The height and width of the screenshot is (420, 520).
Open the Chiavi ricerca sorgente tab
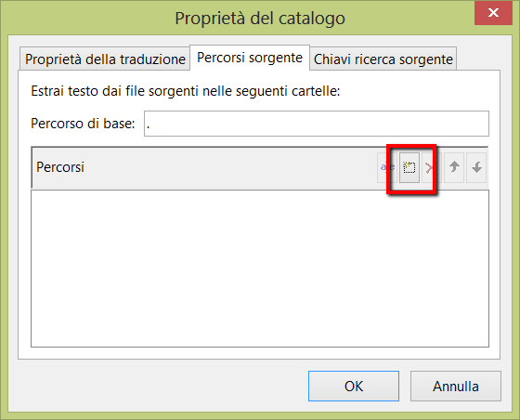click(383, 59)
